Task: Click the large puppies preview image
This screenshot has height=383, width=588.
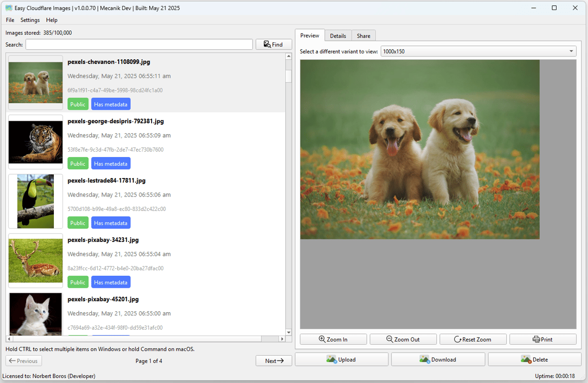Action: (419, 149)
